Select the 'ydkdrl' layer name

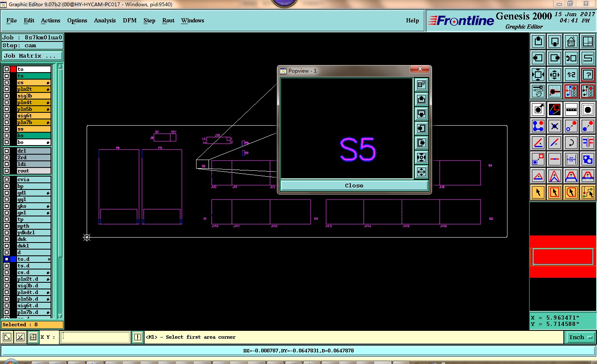tap(34, 233)
